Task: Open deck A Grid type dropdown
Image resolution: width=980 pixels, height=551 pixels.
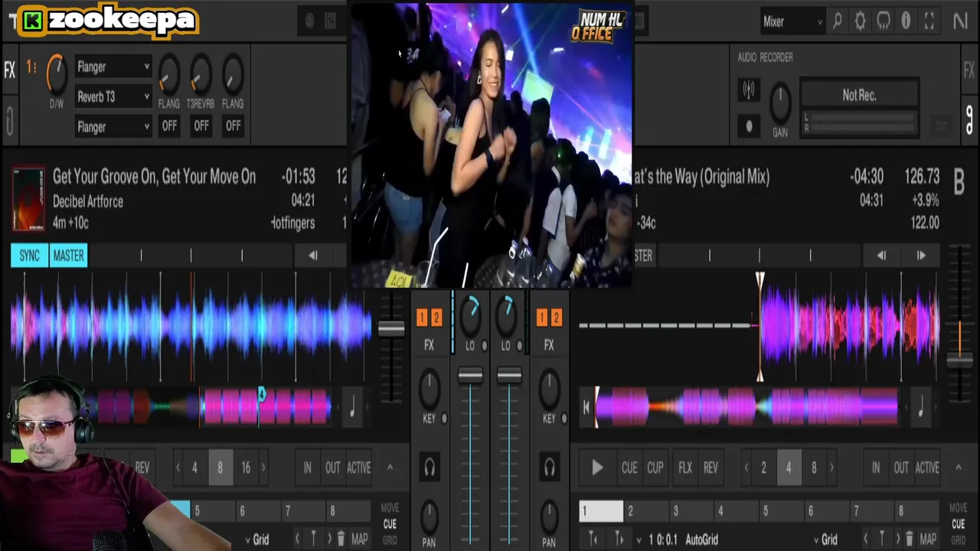Action: tap(256, 540)
